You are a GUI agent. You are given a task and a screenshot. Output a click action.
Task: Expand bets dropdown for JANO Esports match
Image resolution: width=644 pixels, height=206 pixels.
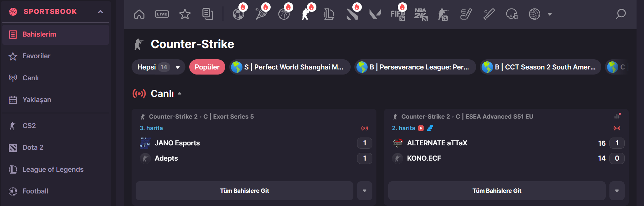pyautogui.click(x=365, y=191)
